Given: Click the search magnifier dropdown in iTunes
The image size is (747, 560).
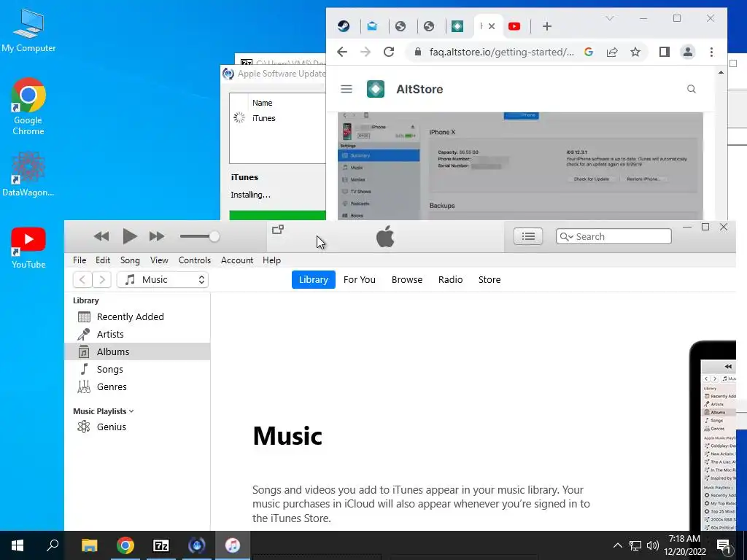Looking at the screenshot, I should click(x=566, y=237).
